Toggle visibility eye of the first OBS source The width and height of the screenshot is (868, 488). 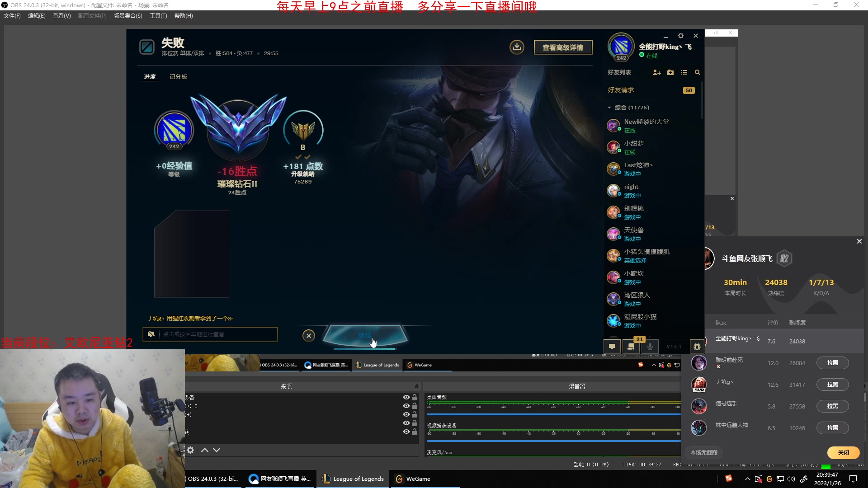point(406,398)
